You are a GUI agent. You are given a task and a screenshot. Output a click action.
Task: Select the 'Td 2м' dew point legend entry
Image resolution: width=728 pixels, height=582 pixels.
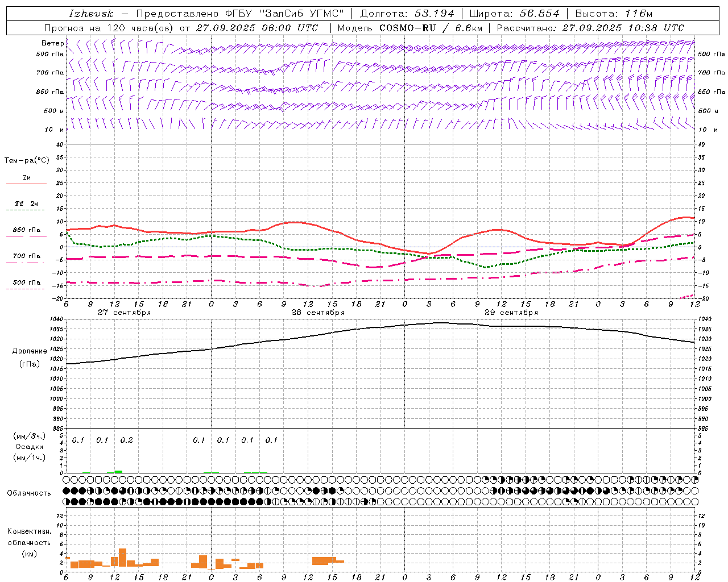pos(27,203)
